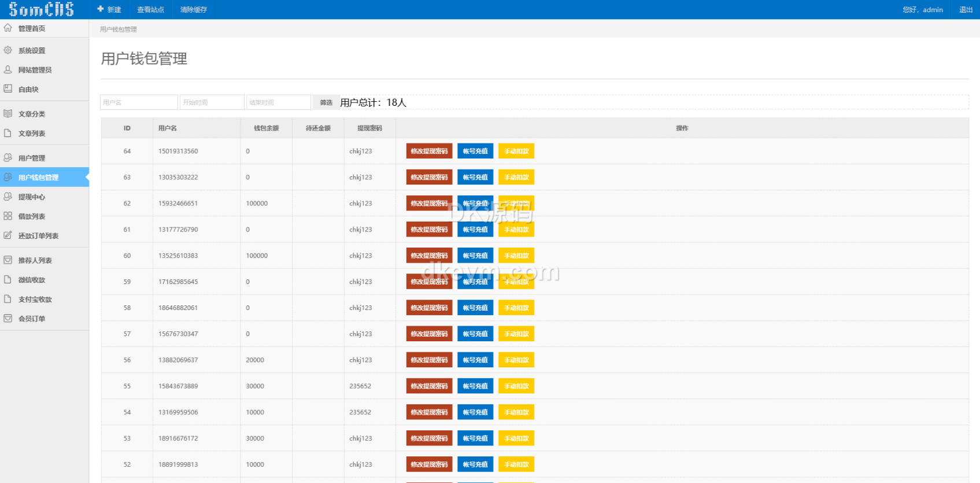Select 清除缓存 in the top menu
The height and width of the screenshot is (483, 980).
(x=193, y=10)
